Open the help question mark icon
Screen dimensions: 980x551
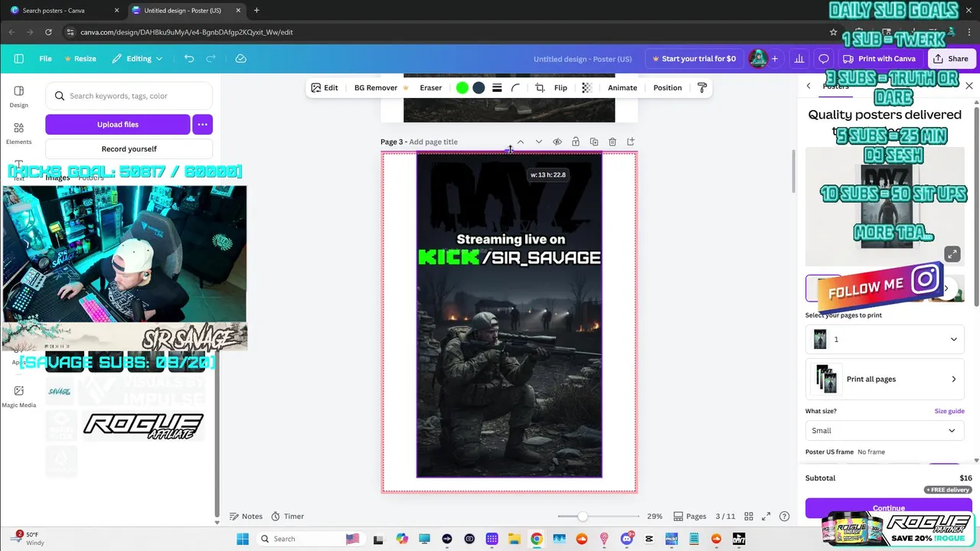[784, 516]
